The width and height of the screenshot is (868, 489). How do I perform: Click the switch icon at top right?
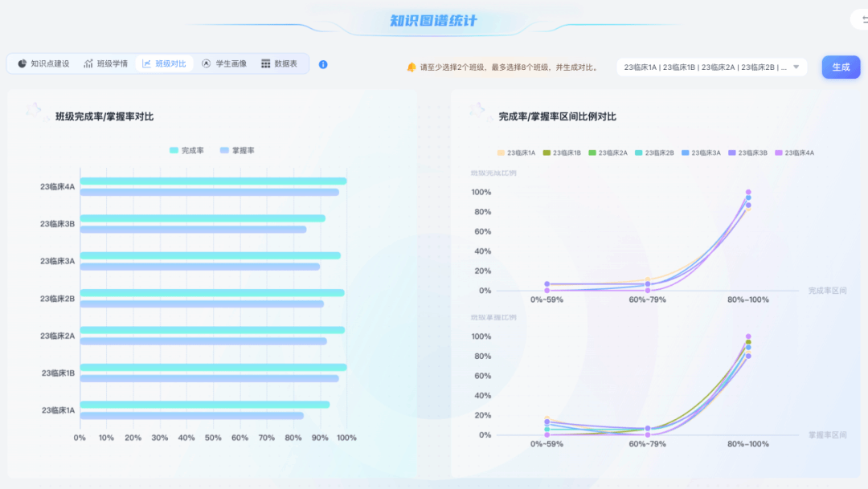pos(861,20)
